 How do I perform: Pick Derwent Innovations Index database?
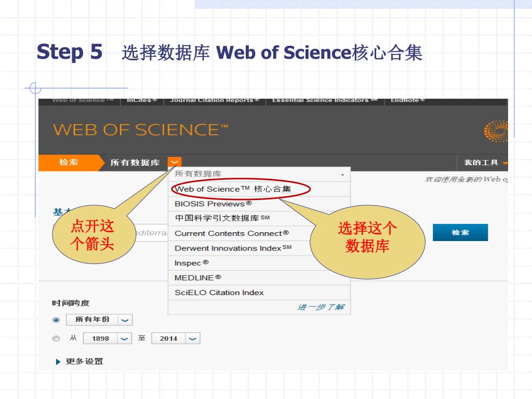pos(259,248)
